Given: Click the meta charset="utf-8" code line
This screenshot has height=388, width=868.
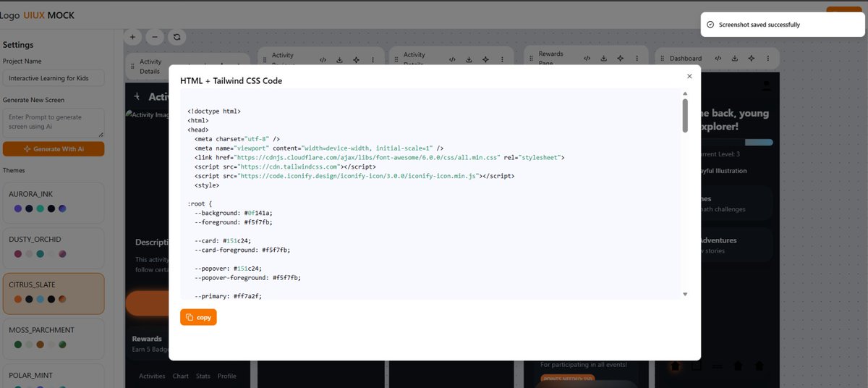Looking at the screenshot, I should point(237,139).
